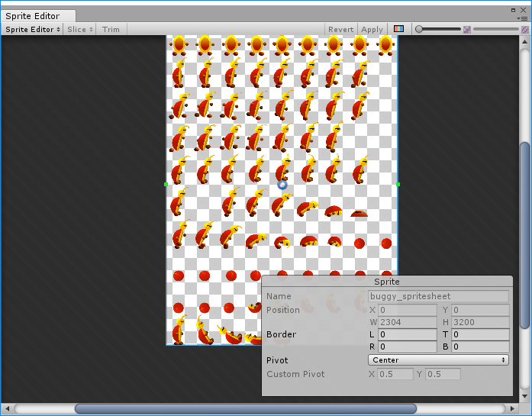Click the mip level checkerboard icon at far right
Viewport: 532px width, 416px height.
[525, 29]
